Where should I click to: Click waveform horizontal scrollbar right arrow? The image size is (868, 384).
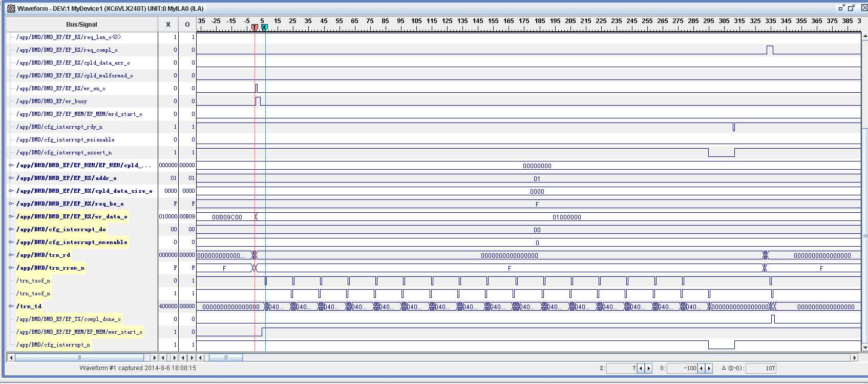coord(854,357)
